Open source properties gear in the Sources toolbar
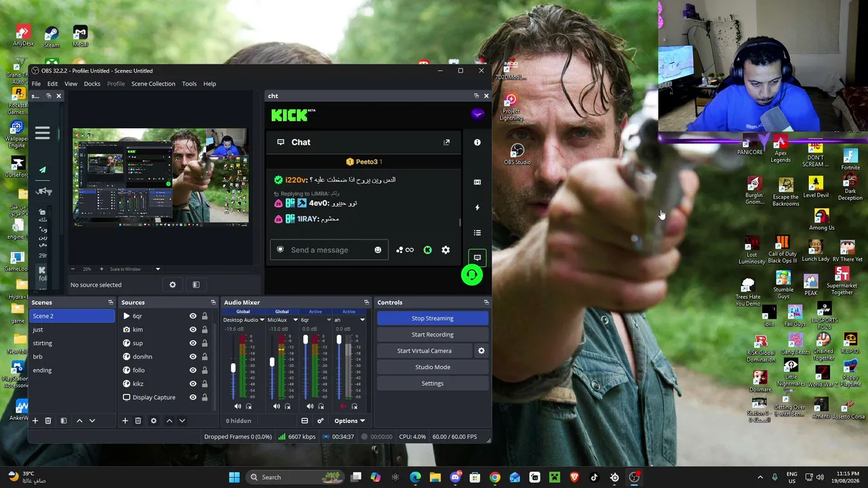Viewport: 868px width, 488px height. [x=153, y=421]
